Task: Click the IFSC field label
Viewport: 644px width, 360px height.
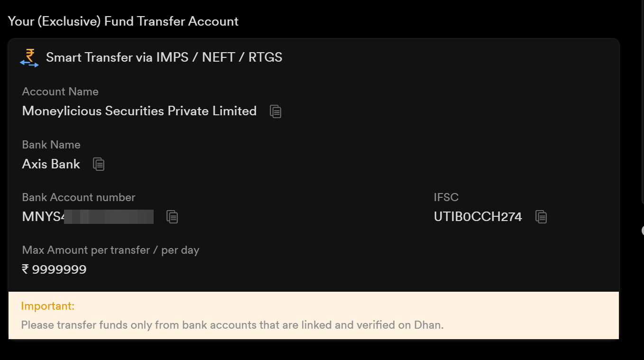Action: point(446,197)
